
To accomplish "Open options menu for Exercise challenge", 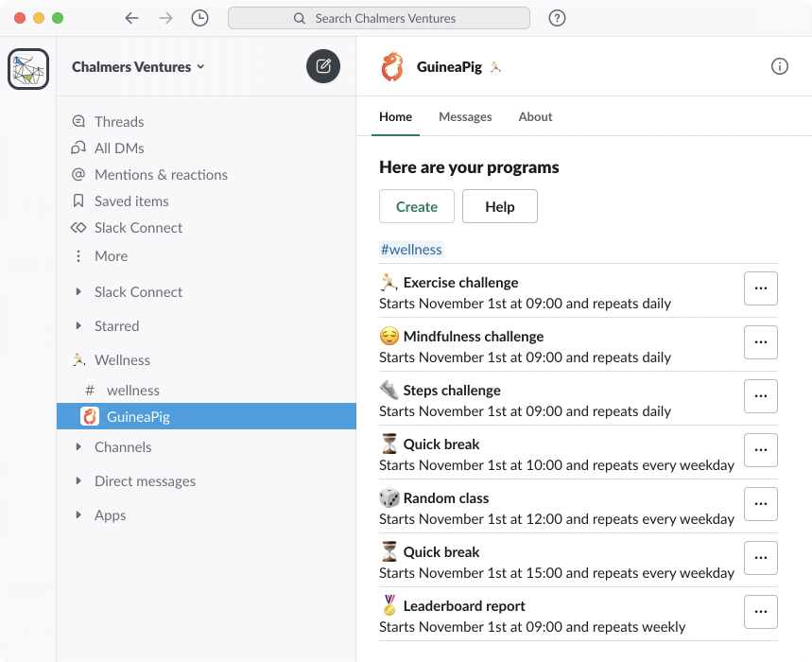I will click(x=761, y=288).
